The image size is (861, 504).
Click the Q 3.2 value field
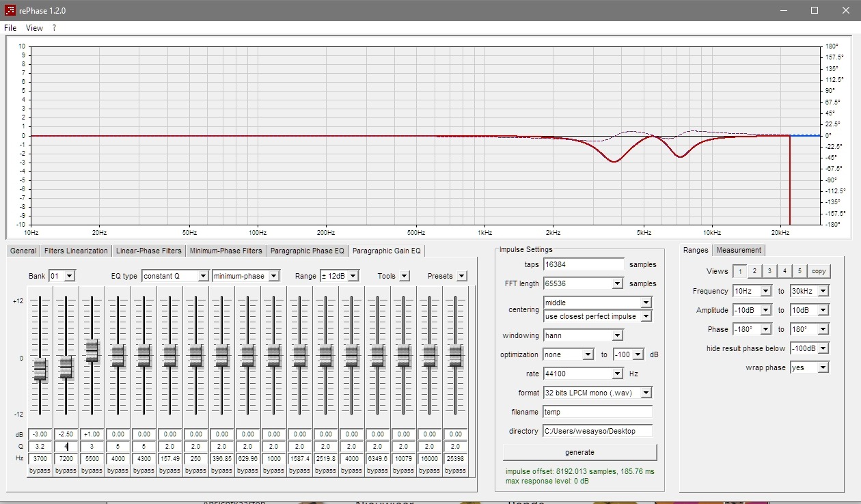click(x=40, y=446)
